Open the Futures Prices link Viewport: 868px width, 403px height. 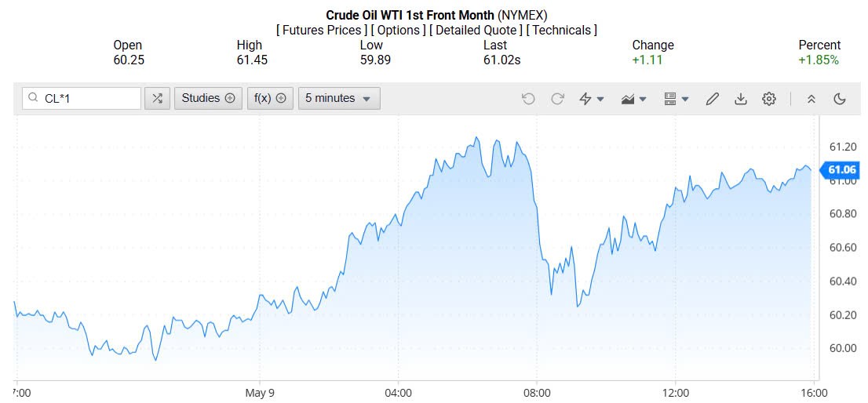click(x=321, y=30)
